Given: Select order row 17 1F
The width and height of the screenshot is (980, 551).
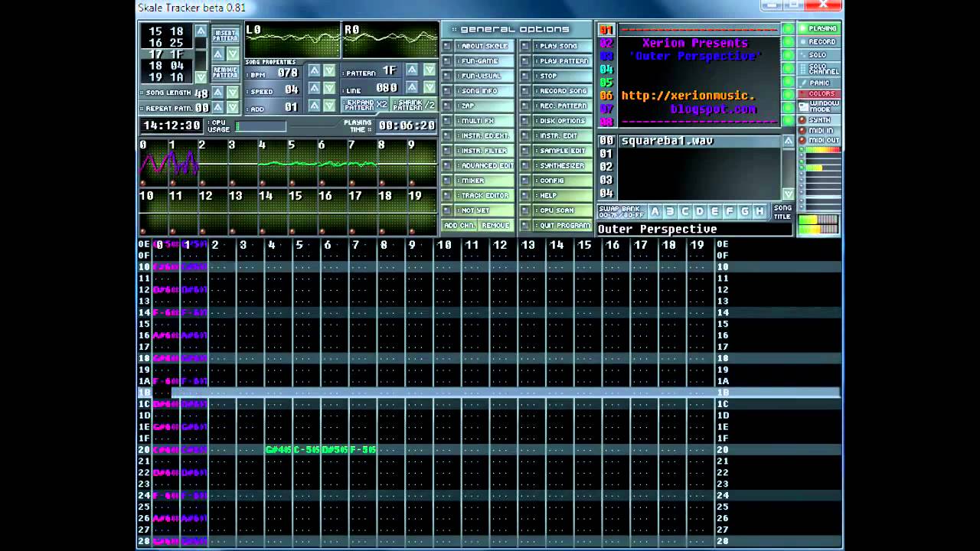Looking at the screenshot, I should (167, 54).
